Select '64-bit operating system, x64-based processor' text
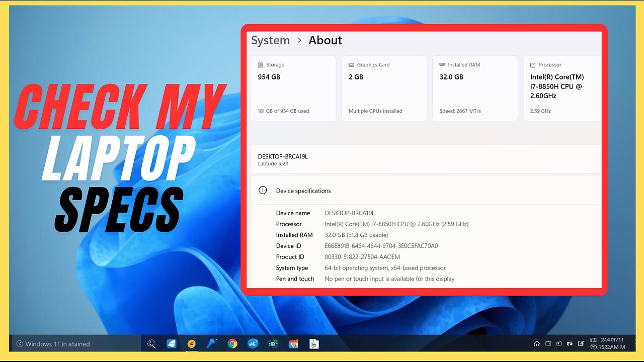The image size is (644, 362). pyautogui.click(x=385, y=268)
